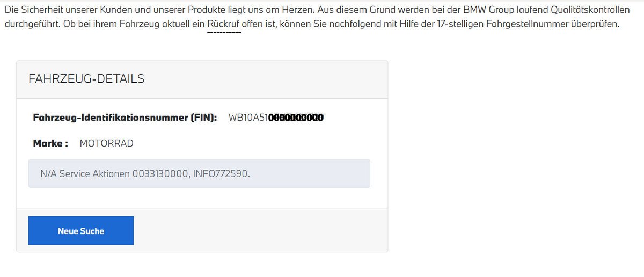Image resolution: width=644 pixels, height=277 pixels.
Task: Click the FAHRZEUG-DETAILS card header
Action: (202, 79)
